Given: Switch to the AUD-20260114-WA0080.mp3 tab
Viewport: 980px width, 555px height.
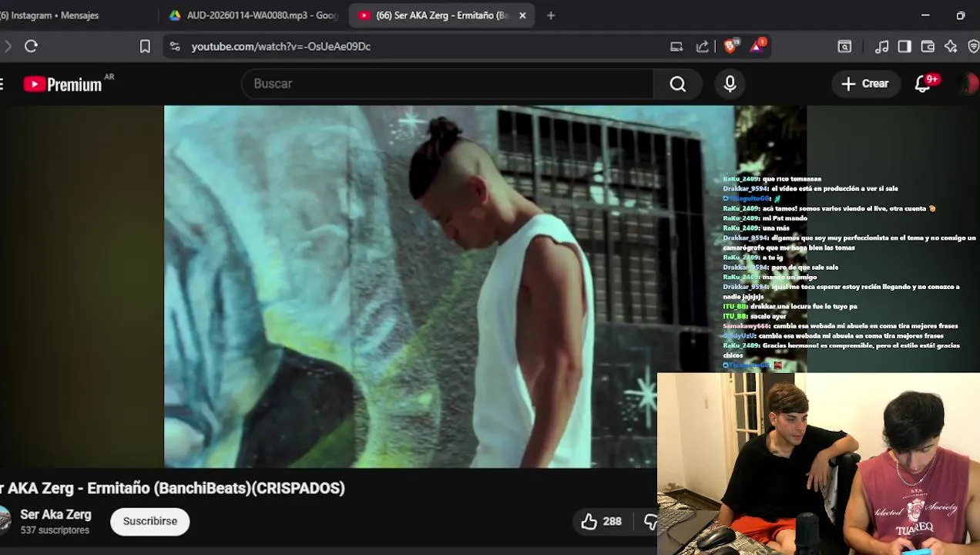Looking at the screenshot, I should point(252,15).
